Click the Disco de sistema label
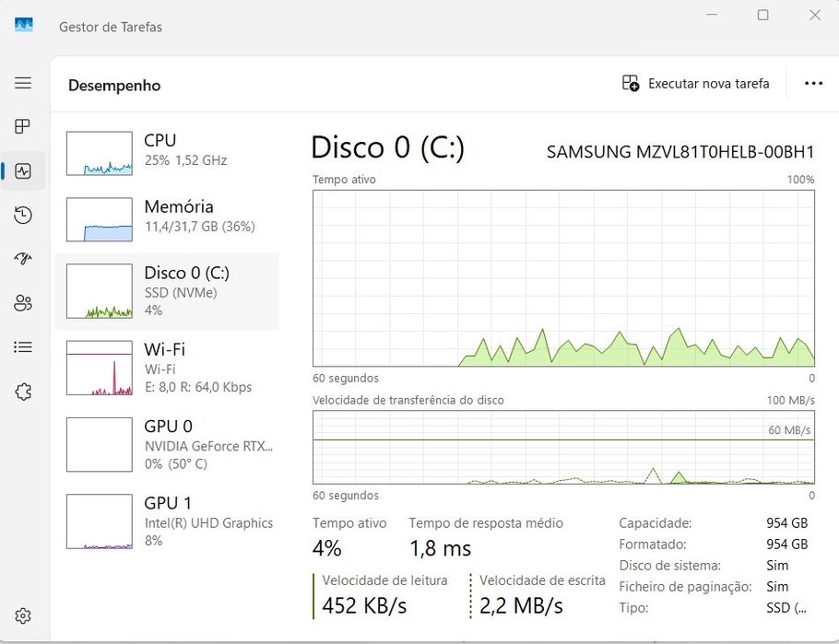Screen dimensions: 839x644 pos(670,566)
